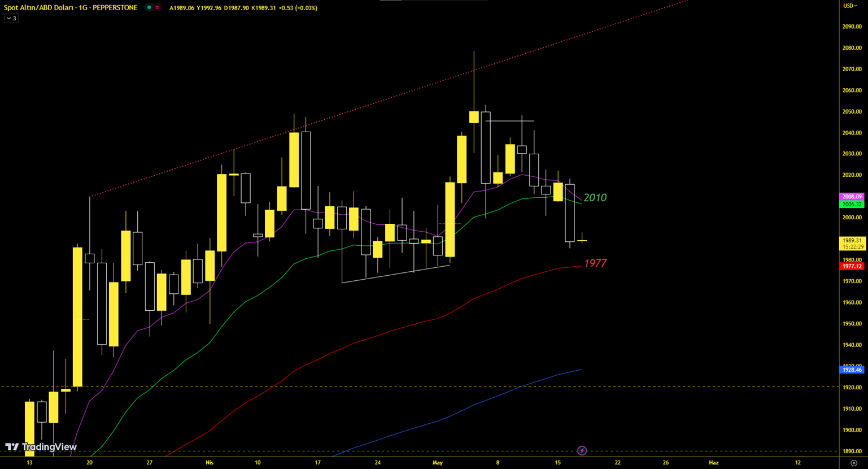Click the magenta 2008.09 price label
The image size is (868, 469).
click(x=852, y=197)
